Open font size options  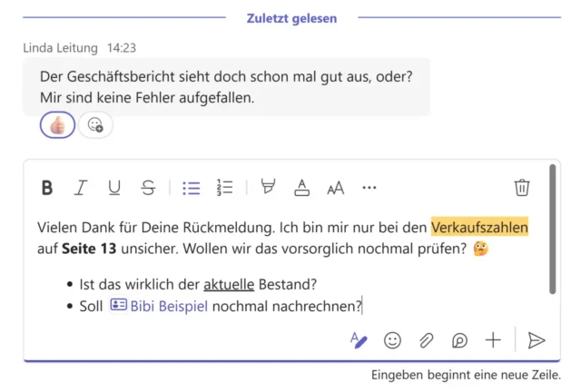(335, 188)
